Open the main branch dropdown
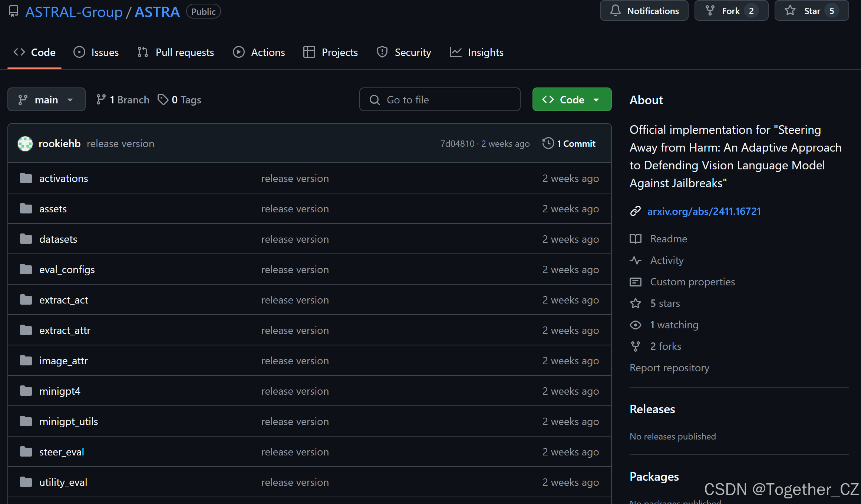Image resolution: width=861 pixels, height=504 pixels. click(46, 100)
